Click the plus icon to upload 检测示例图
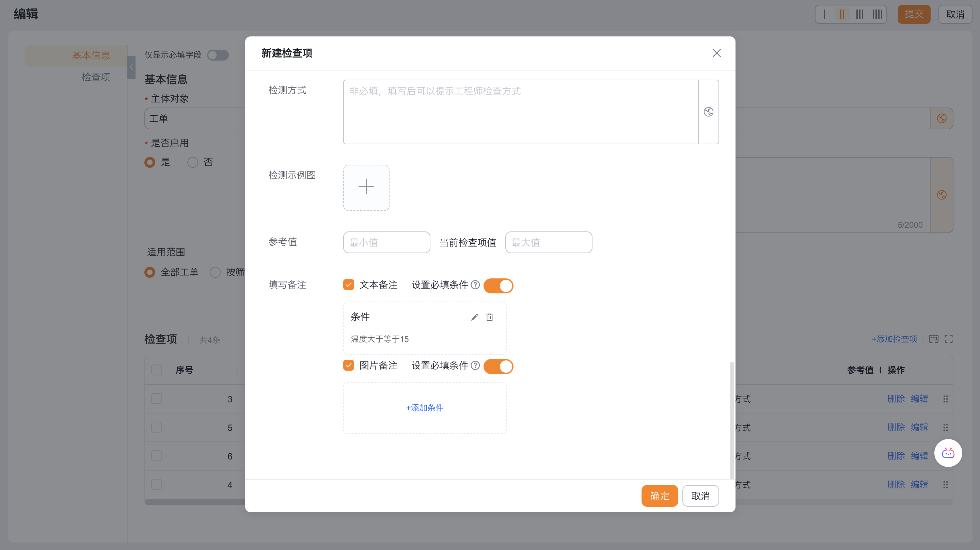The height and width of the screenshot is (550, 980). tap(366, 187)
